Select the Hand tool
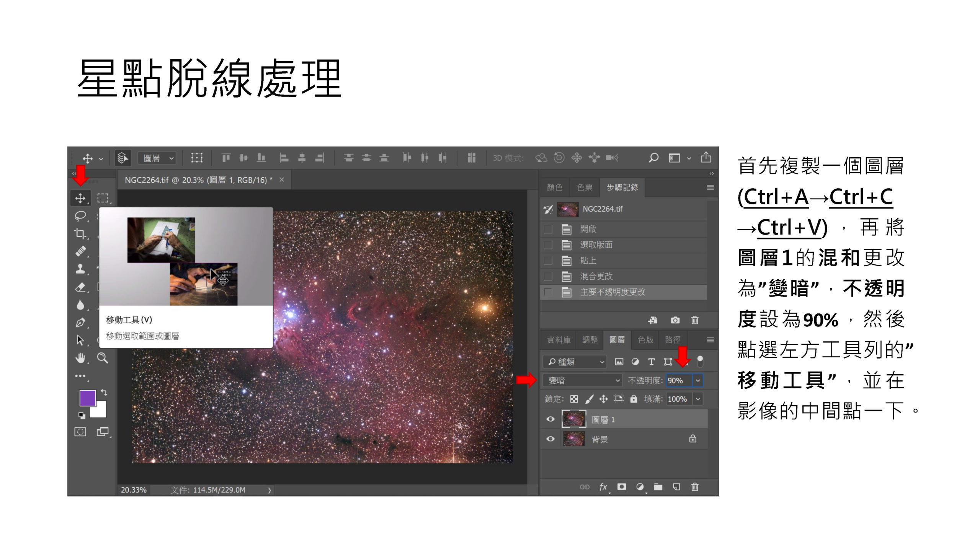The width and height of the screenshot is (980, 551). [80, 358]
